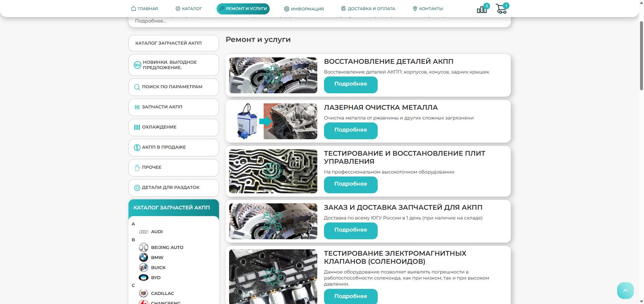Viewport: 644px width, 304px height.
Task: Click the bars icon beside Охлаждение
Action: pyautogui.click(x=137, y=127)
